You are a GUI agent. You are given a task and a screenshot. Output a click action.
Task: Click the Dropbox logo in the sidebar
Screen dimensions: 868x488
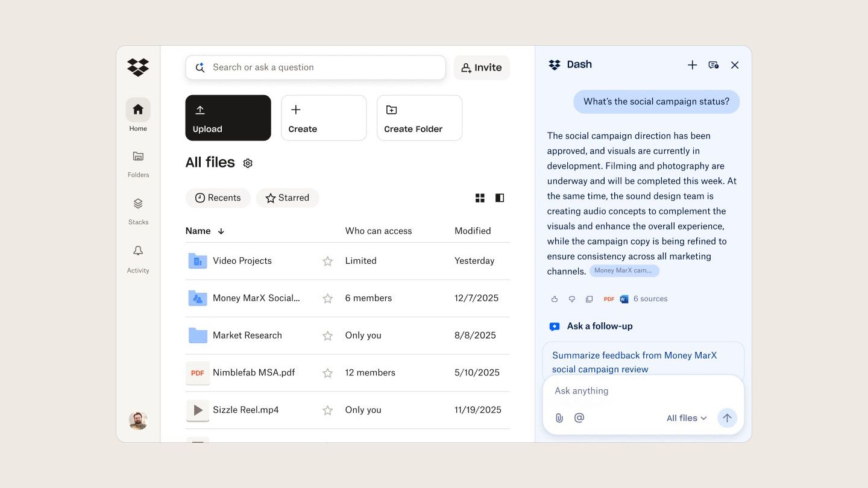(x=137, y=67)
